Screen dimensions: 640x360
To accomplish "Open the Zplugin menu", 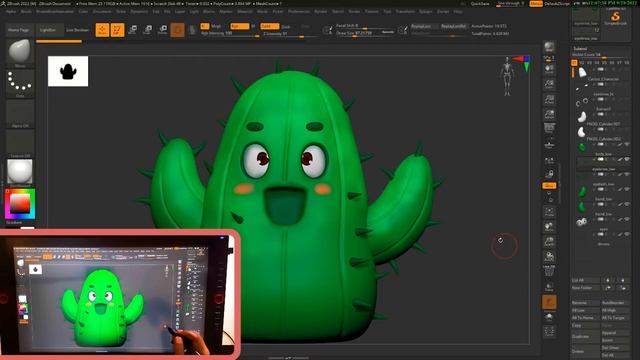I will pyautogui.click(x=425, y=11).
